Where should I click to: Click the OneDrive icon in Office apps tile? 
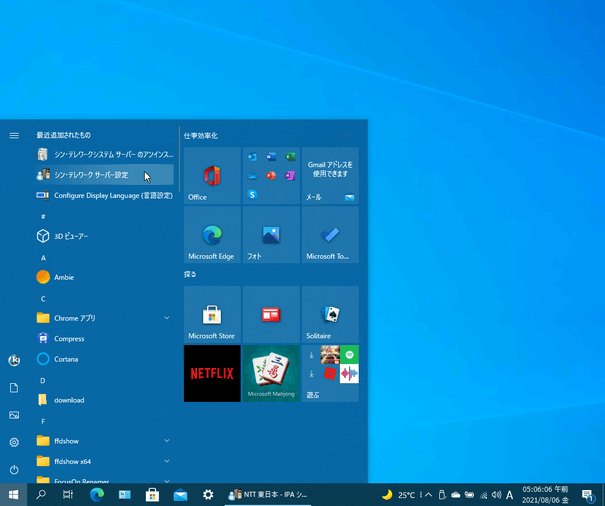tap(252, 176)
